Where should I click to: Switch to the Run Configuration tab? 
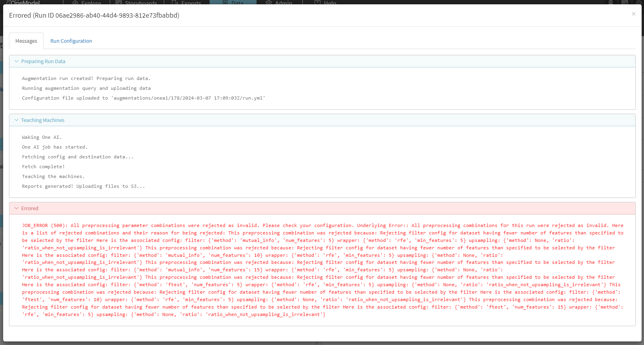click(71, 41)
